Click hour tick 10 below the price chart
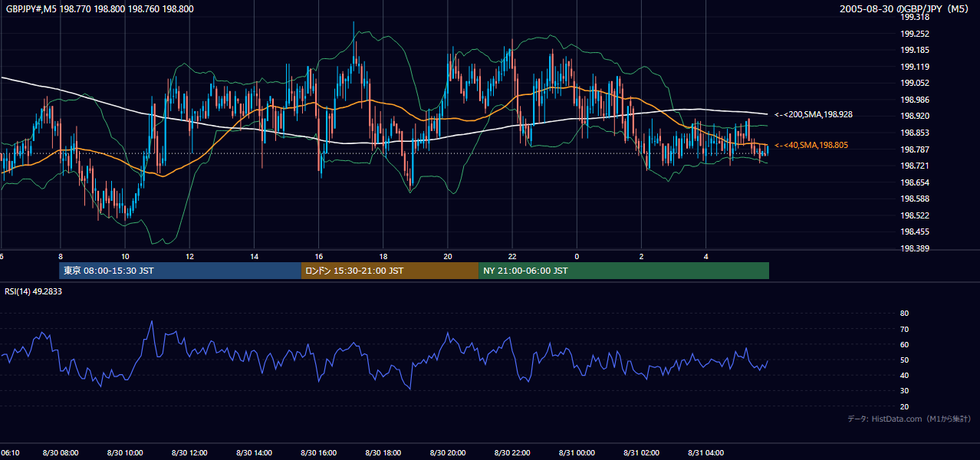980x460 pixels. tap(124, 257)
